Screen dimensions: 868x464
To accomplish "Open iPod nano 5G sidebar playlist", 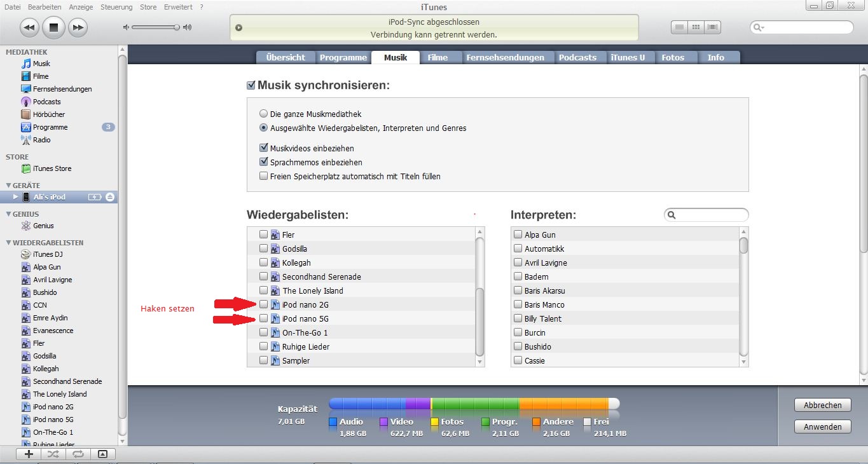I will (x=53, y=420).
